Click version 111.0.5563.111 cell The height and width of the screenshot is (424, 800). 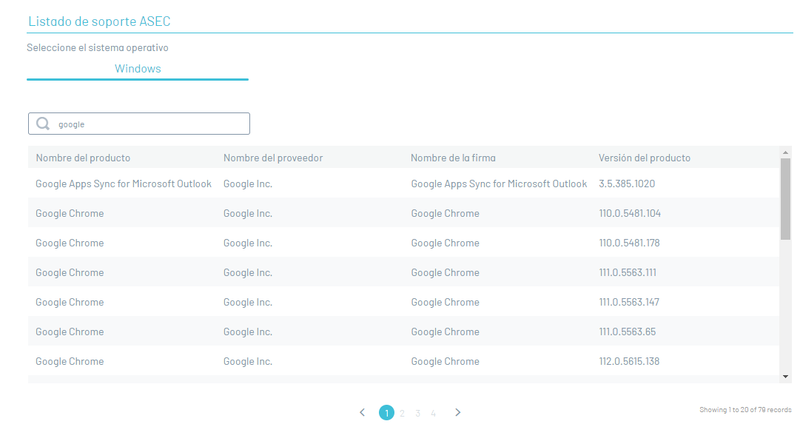pyautogui.click(x=628, y=272)
